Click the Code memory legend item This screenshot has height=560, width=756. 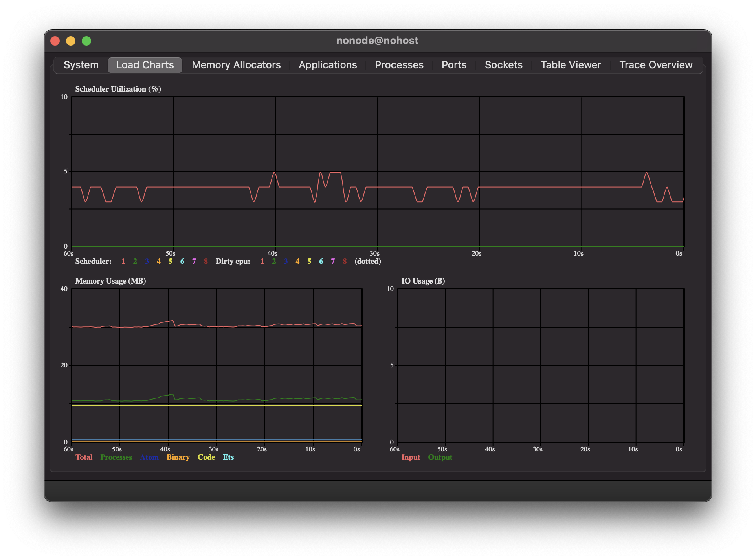206,457
